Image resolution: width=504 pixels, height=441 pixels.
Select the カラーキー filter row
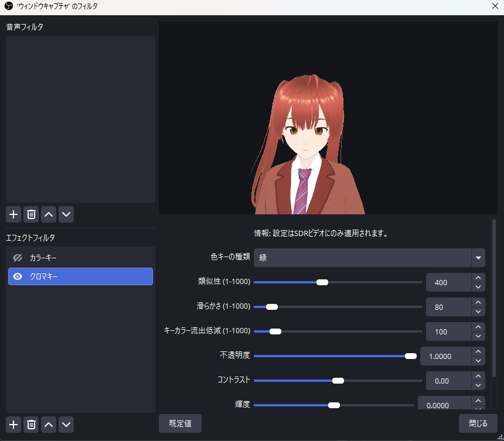(80, 258)
